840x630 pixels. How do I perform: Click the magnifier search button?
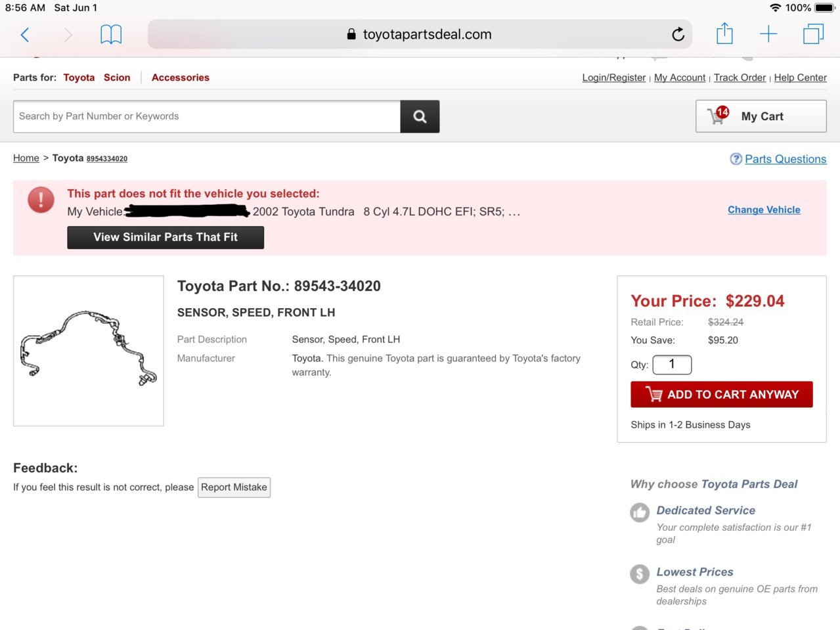coord(420,117)
